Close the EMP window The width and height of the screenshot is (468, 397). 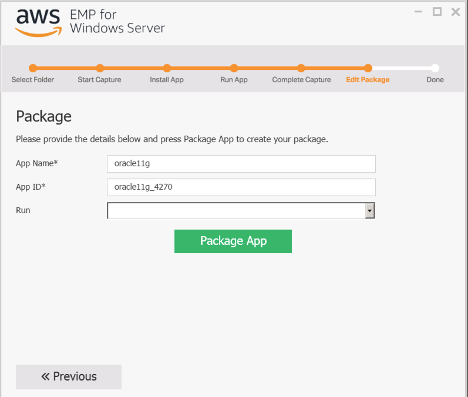[456, 12]
